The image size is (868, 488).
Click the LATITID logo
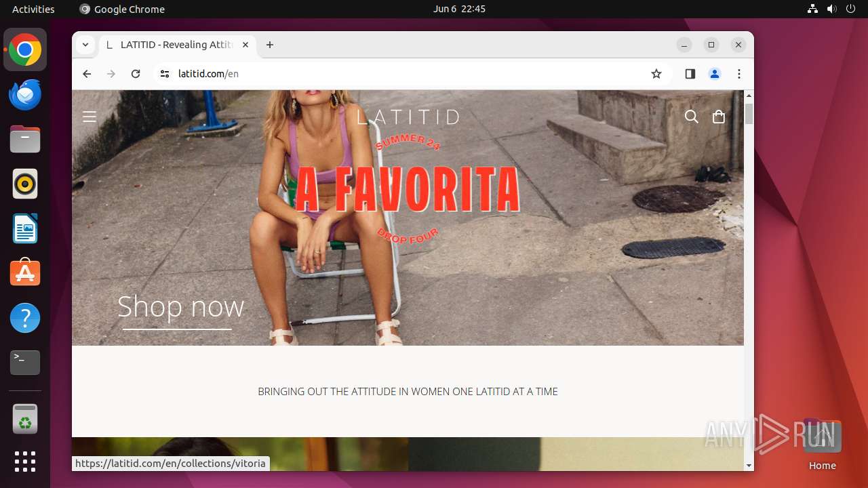click(x=408, y=117)
